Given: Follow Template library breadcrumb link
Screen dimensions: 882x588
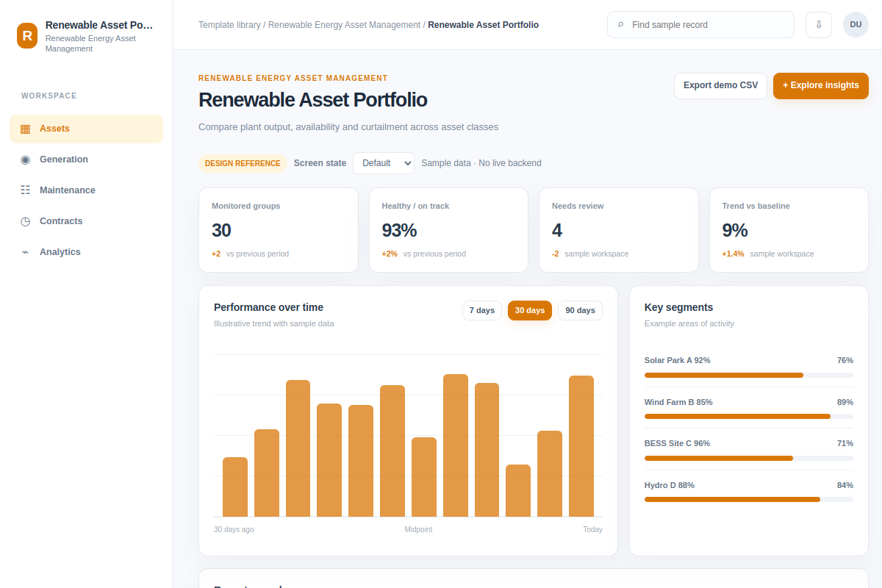Looking at the screenshot, I should pyautogui.click(x=229, y=25).
